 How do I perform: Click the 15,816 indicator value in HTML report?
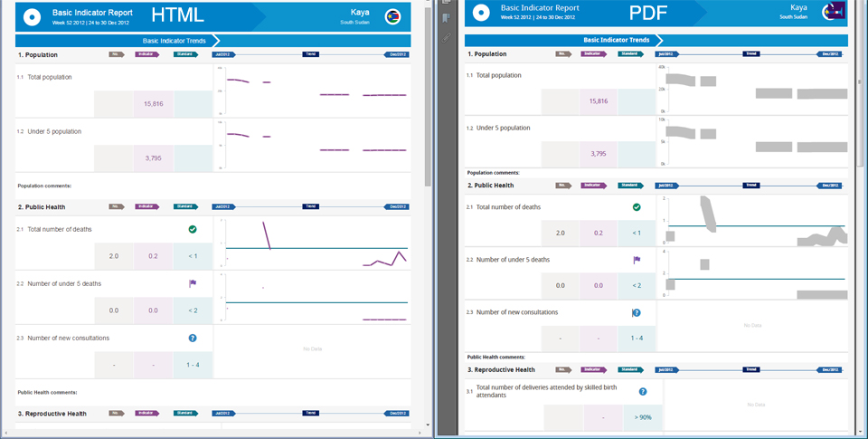pyautogui.click(x=154, y=104)
